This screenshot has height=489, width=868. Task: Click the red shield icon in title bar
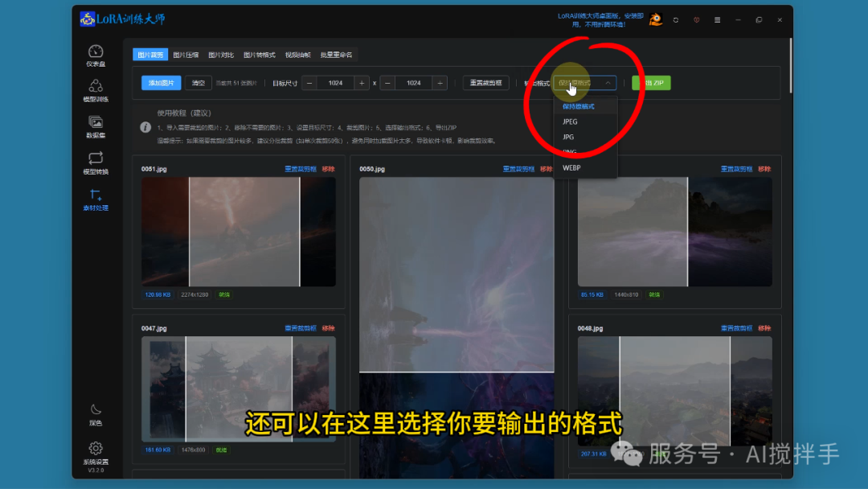[x=696, y=20]
